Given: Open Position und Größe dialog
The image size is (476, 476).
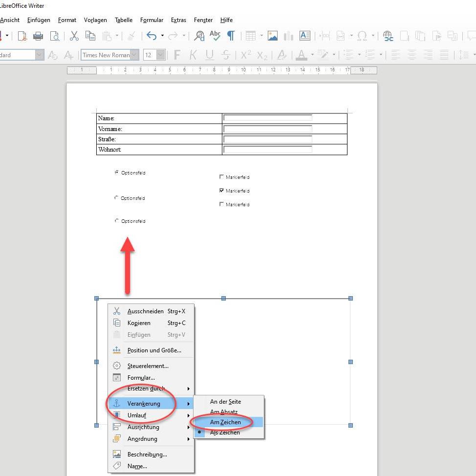Looking at the screenshot, I should [x=151, y=350].
